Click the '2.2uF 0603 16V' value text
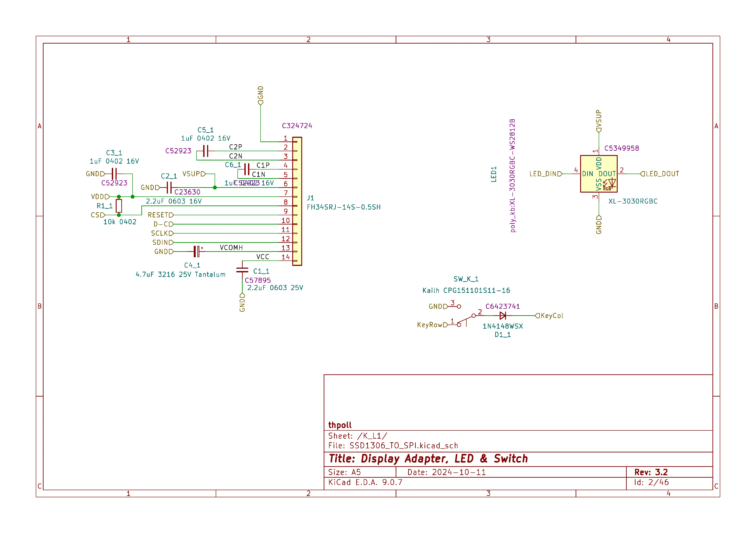The image size is (756, 535). (173, 201)
